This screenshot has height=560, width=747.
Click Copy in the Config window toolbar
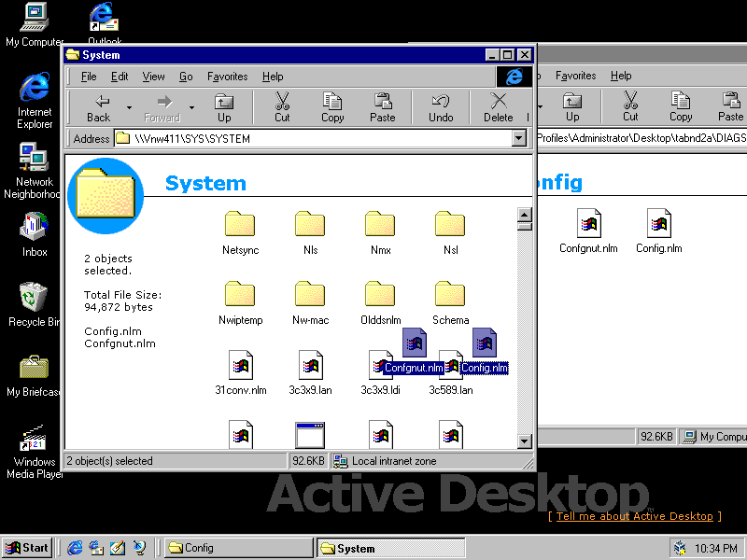tap(681, 107)
